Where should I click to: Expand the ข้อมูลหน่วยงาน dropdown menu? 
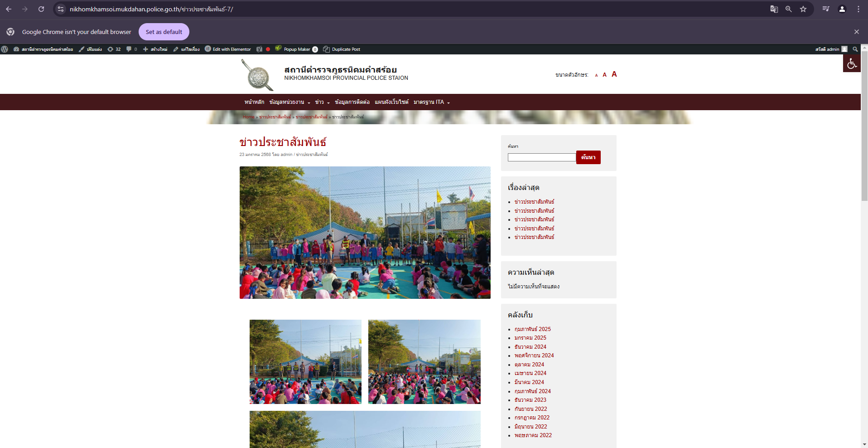tap(289, 102)
